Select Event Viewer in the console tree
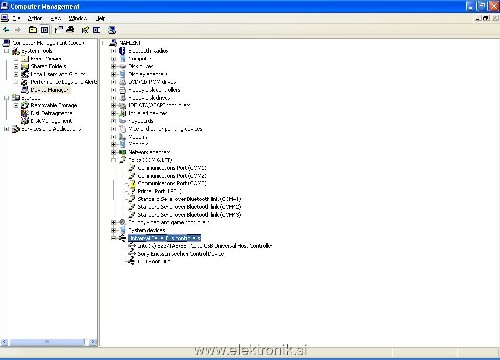Screen dimensions: 500x360 46,59
